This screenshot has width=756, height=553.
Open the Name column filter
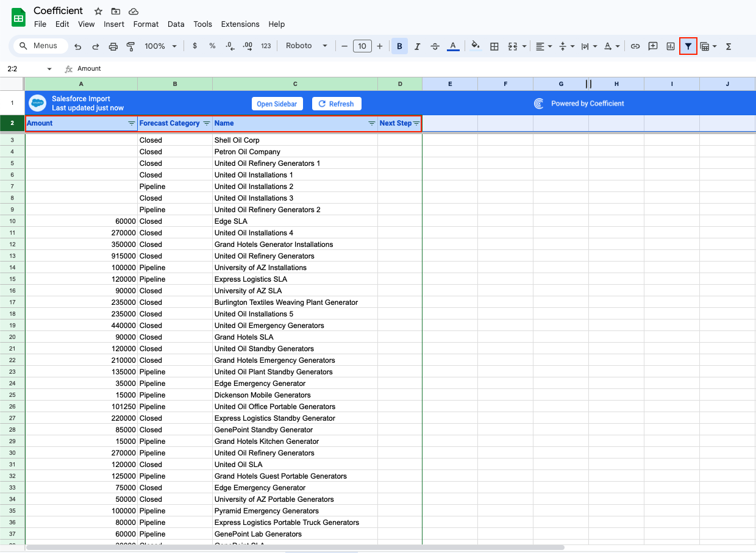372,123
